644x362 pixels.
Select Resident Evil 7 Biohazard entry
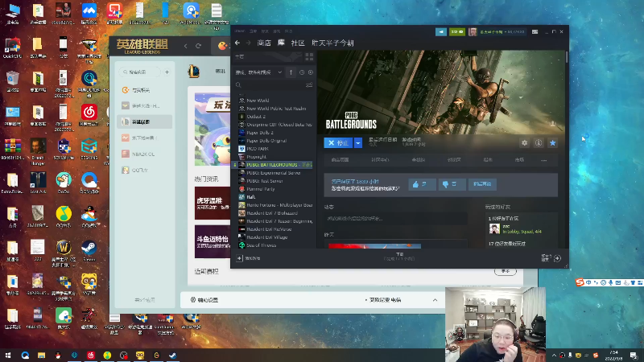tap(272, 213)
